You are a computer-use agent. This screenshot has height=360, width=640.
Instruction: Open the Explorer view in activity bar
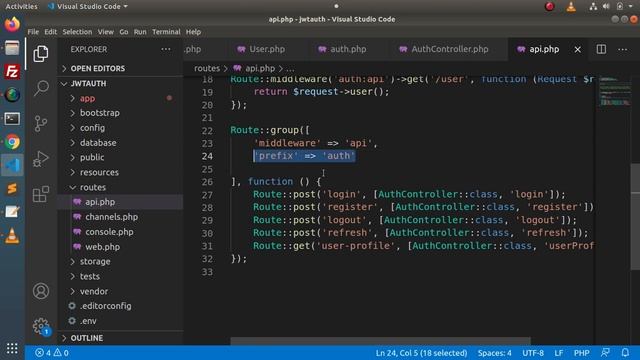[41, 53]
